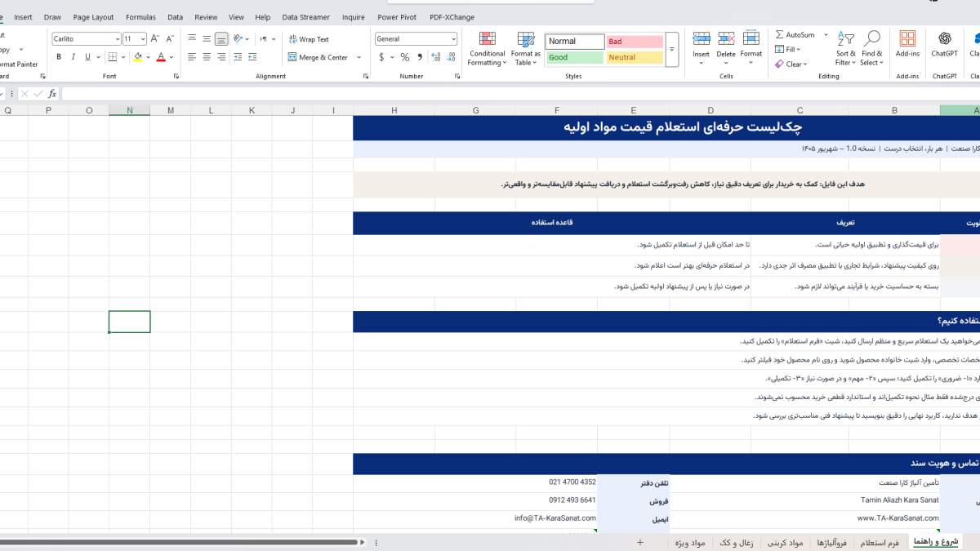This screenshot has width=980, height=551.
Task: Select middle vertical alignment
Action: [x=207, y=38]
